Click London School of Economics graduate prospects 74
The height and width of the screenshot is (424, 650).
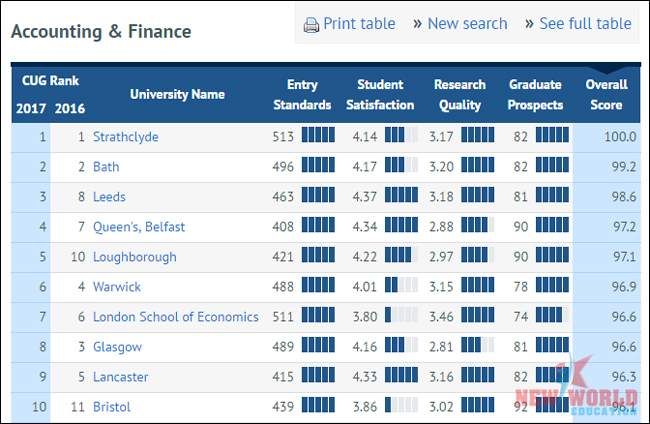[521, 317]
